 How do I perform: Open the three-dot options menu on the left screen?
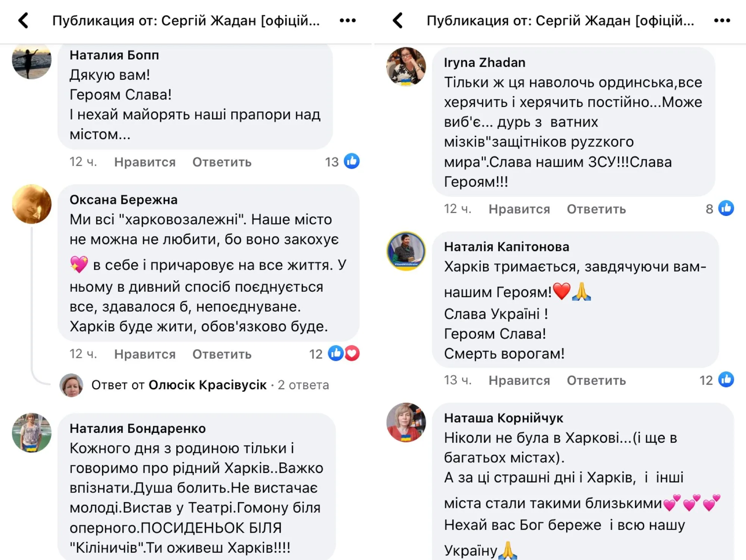coord(347,21)
